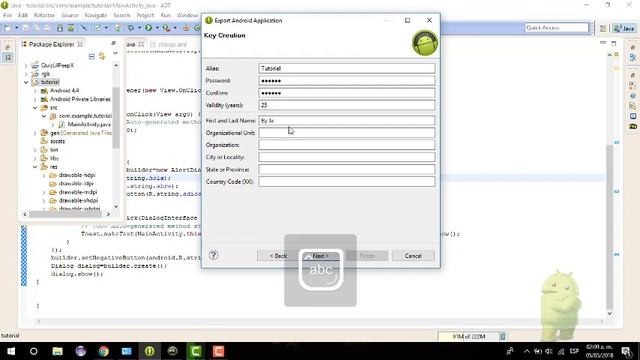Click the help question mark icon in dialog
Screen dimensions: 640x360
coord(213,255)
